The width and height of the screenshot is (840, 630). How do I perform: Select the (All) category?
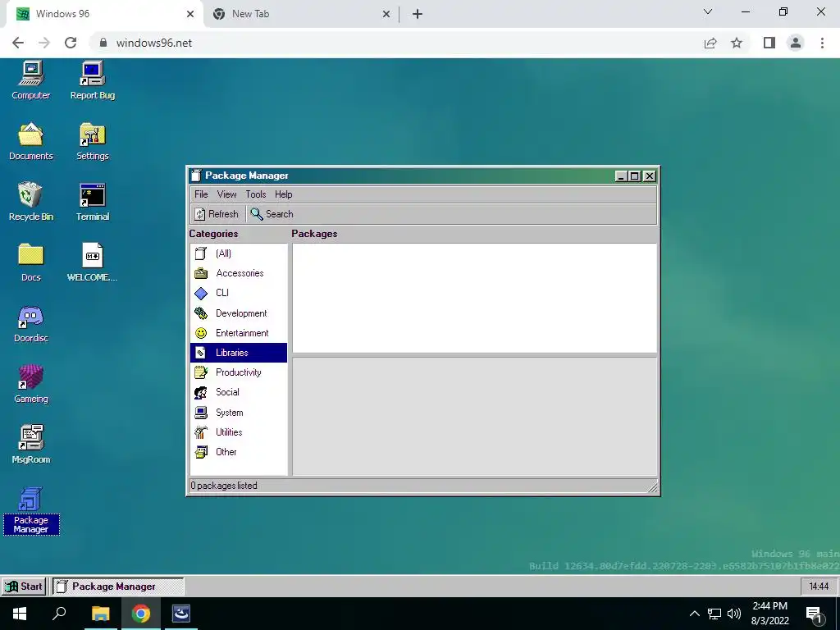pos(239,253)
